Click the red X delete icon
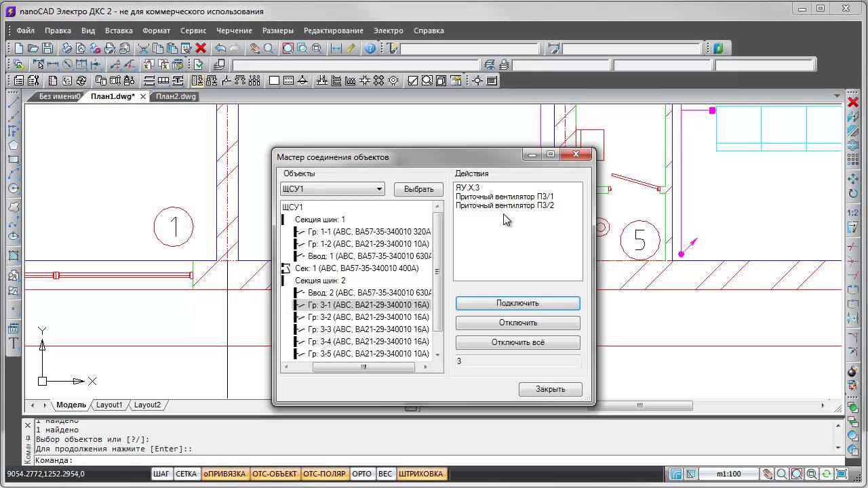 (201, 48)
